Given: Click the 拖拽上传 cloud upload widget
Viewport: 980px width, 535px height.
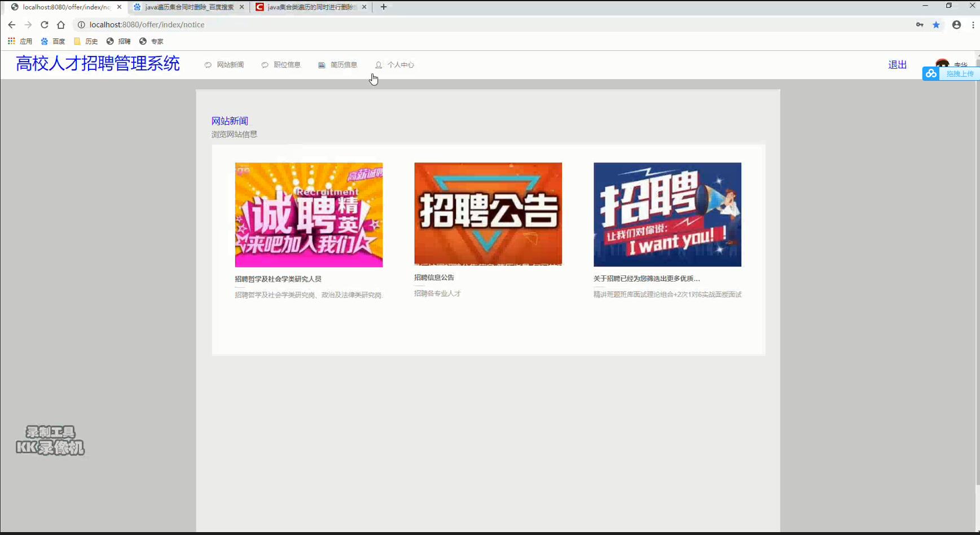Looking at the screenshot, I should (951, 74).
